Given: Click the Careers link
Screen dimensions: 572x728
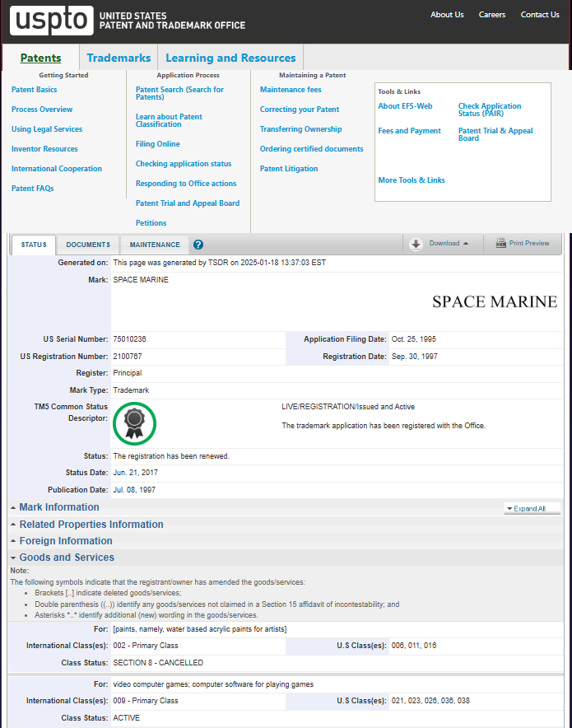Looking at the screenshot, I should [491, 14].
